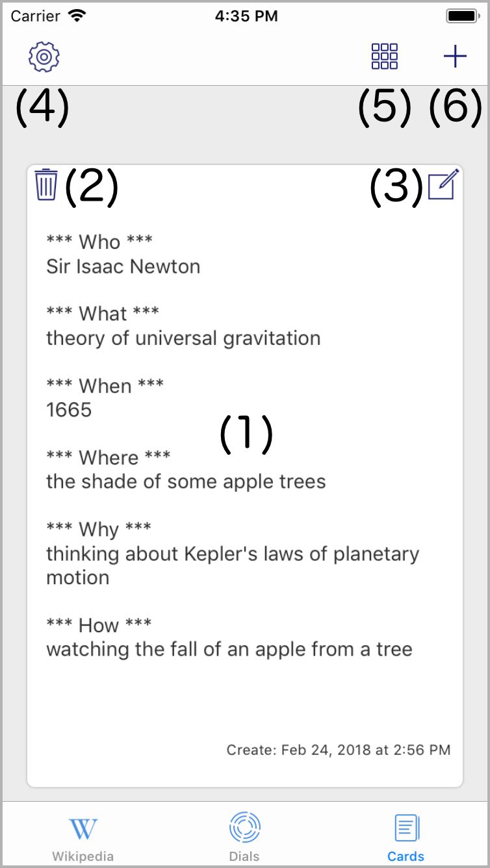This screenshot has width=490, height=868.
Task: Click "watching the fall of an apple" line
Action: [229, 649]
